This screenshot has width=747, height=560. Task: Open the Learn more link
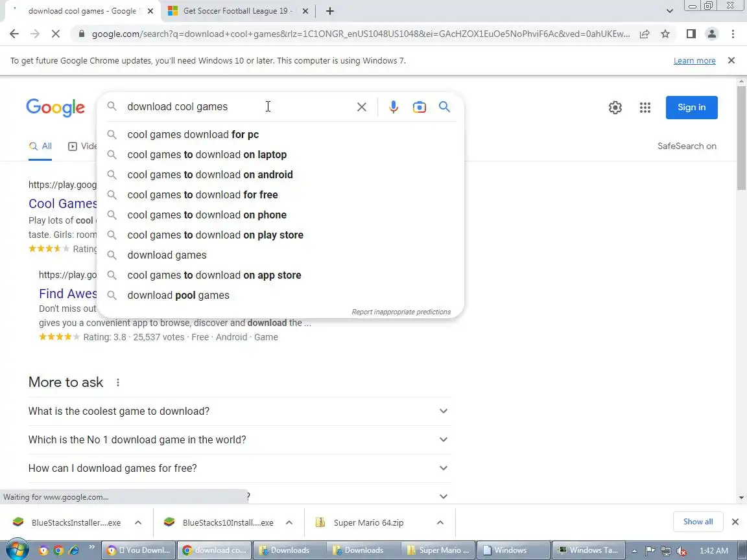click(694, 60)
